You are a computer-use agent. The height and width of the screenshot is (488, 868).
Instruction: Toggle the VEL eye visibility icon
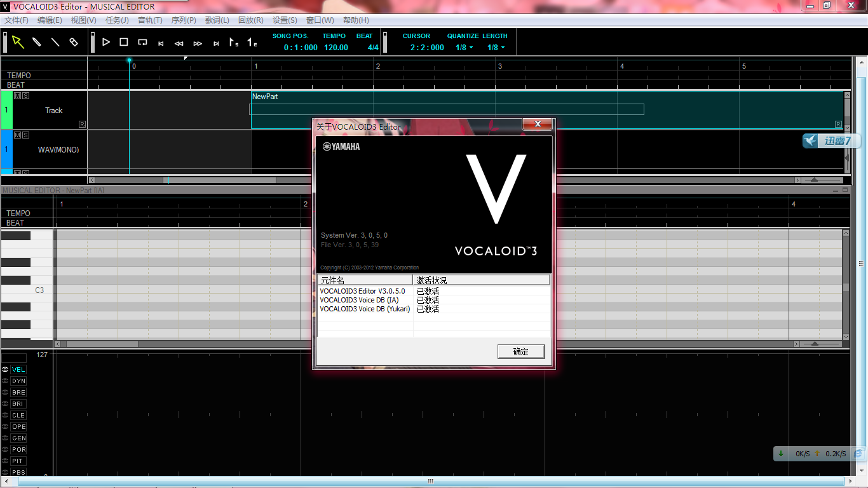coord(5,370)
